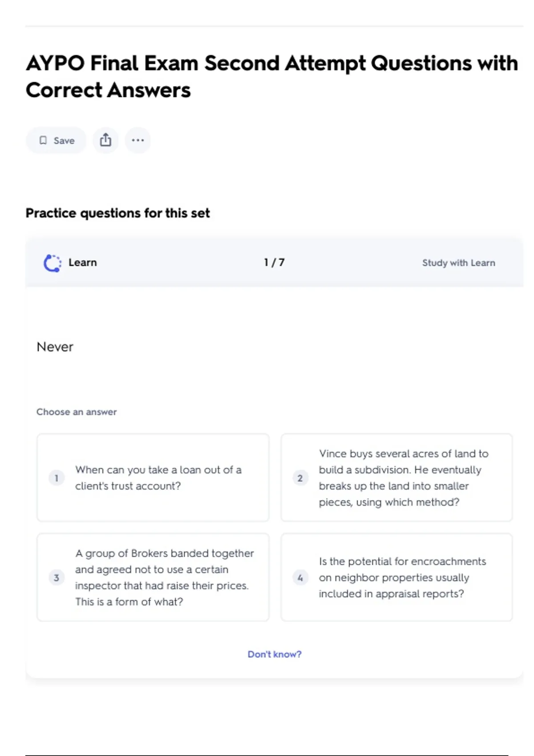
Task: Open the Study with Learn link
Action: click(458, 263)
